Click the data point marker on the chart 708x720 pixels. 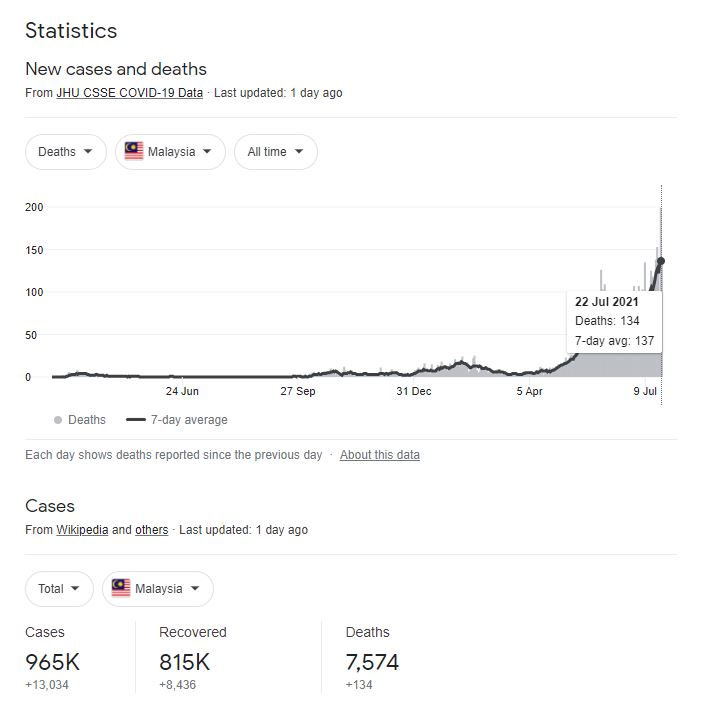tap(661, 261)
